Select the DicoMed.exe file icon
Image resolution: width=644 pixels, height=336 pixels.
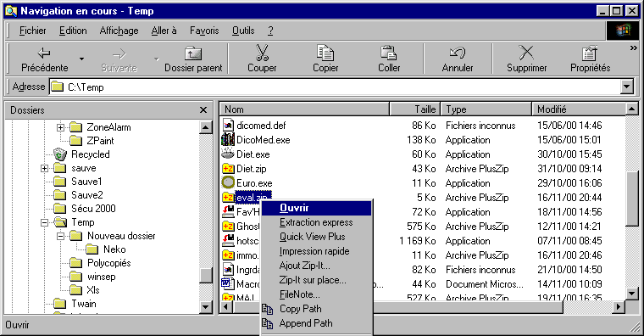(228, 139)
